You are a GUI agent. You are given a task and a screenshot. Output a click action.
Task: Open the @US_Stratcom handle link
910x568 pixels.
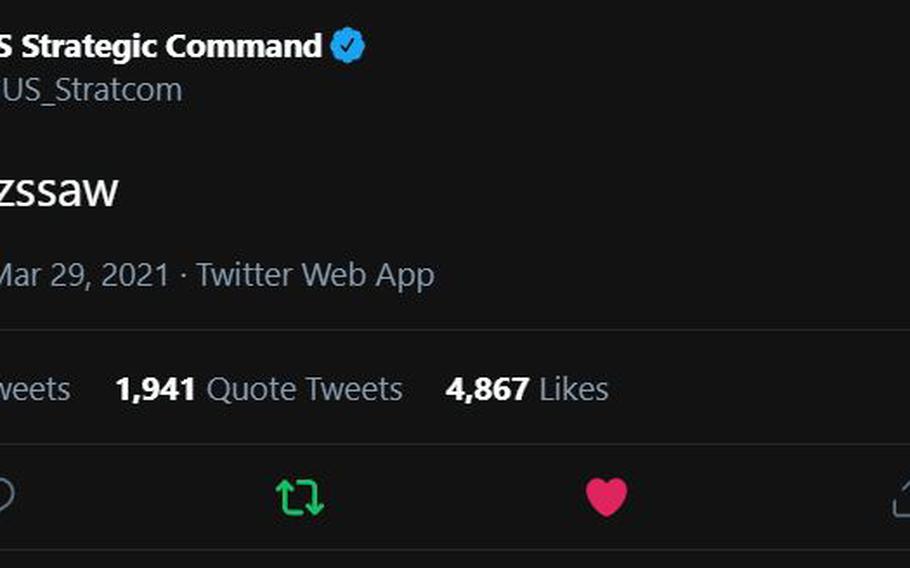[91, 91]
